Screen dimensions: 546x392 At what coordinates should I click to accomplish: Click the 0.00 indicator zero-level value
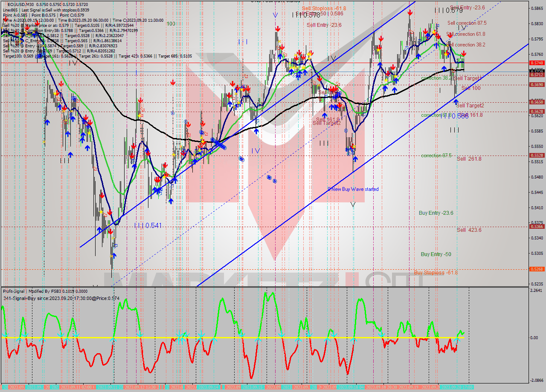(x=534, y=338)
